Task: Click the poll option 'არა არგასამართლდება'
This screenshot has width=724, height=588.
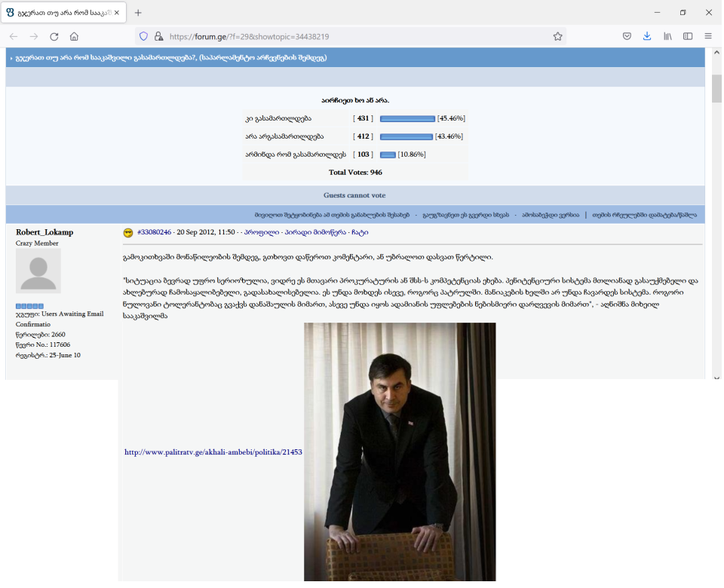Action: tap(284, 136)
